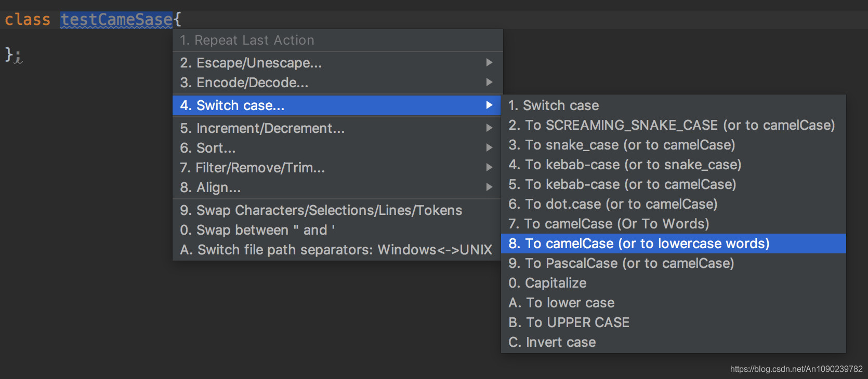The height and width of the screenshot is (379, 868).
Task: Select the highlighted Switch case... item
Action: [336, 105]
